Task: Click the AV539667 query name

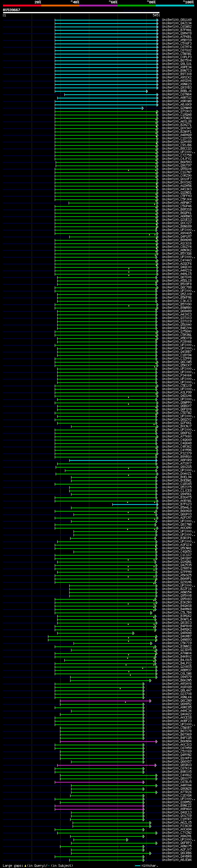Action: [11, 10]
